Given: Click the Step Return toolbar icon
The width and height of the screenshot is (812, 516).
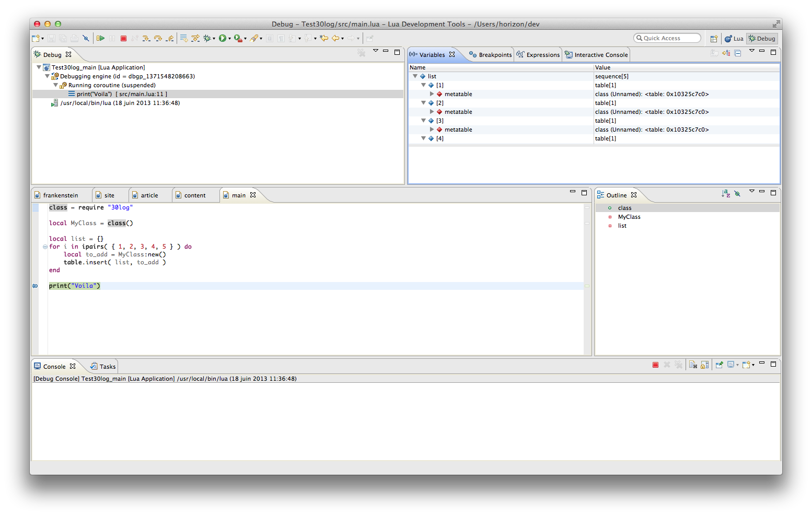Looking at the screenshot, I should pyautogui.click(x=170, y=38).
